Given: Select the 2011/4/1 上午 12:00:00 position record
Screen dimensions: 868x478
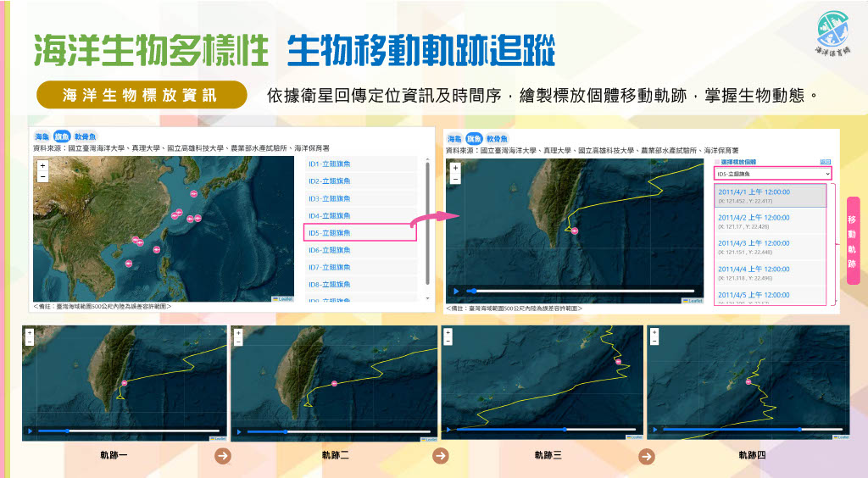Looking at the screenshot, I should [771, 196].
